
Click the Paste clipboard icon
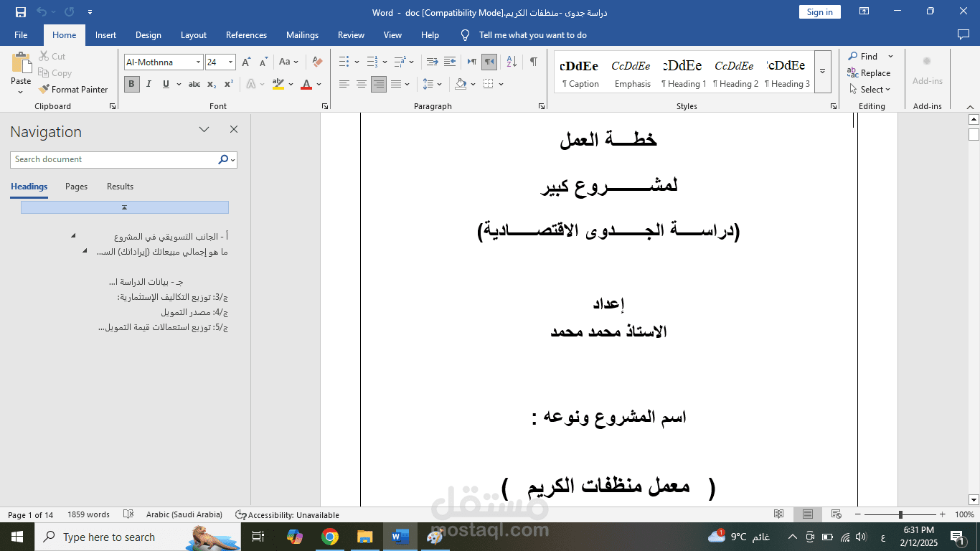click(22, 62)
